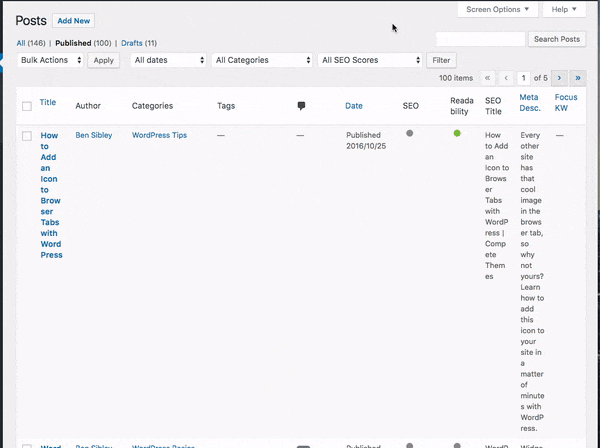This screenshot has width=600, height=448.
Task: Open post 'How to Add an Icon to Browser Tabs'
Action: 51,195
